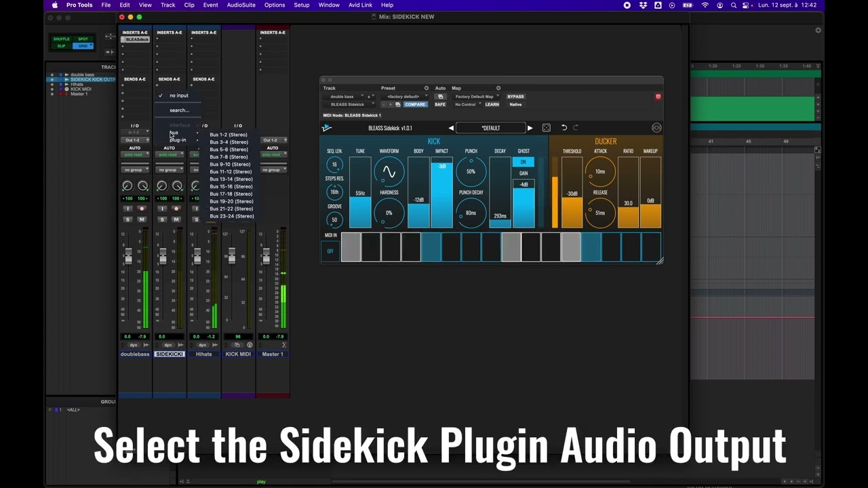The width and height of the screenshot is (868, 488).
Task: Click the Attack 10ms knob
Action: point(600,172)
